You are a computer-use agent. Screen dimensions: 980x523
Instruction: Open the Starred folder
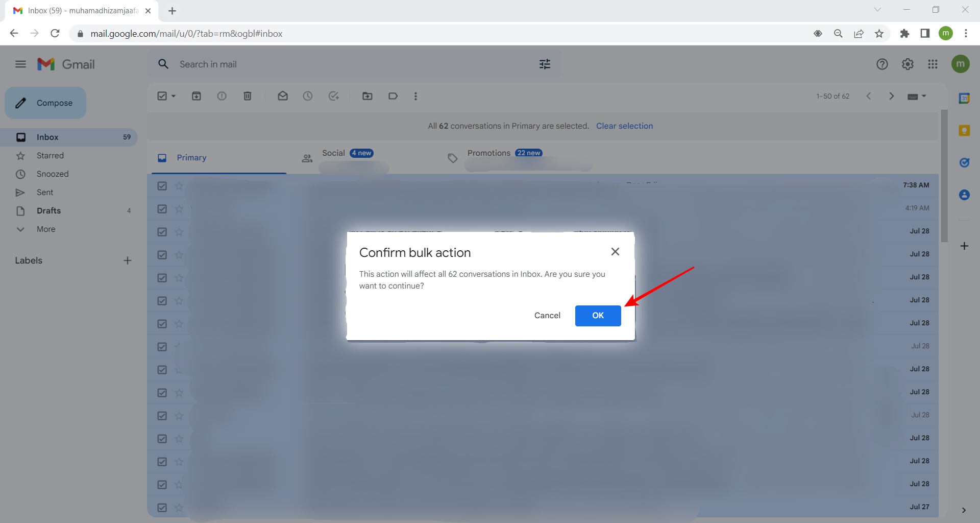(x=69, y=156)
